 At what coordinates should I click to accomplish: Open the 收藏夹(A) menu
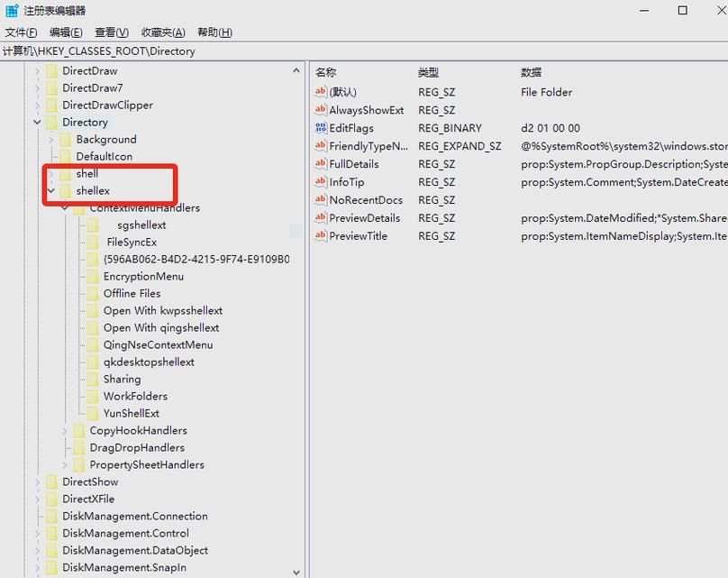[x=163, y=32]
